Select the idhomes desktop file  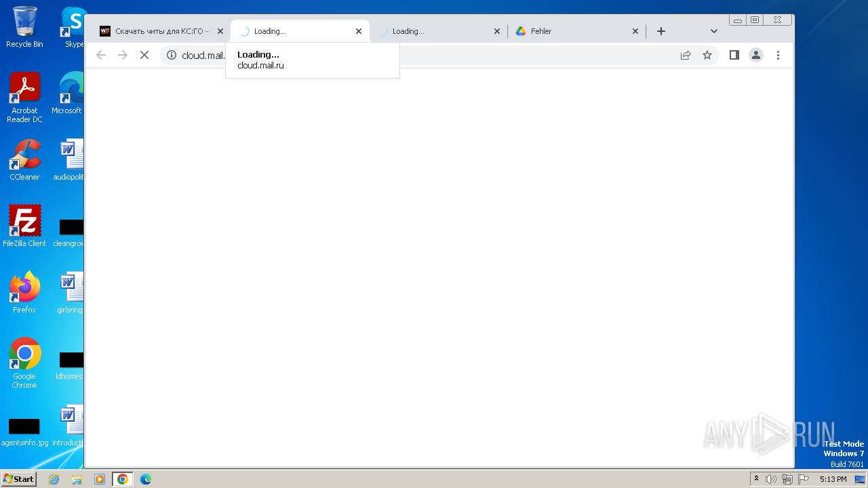pyautogui.click(x=71, y=365)
